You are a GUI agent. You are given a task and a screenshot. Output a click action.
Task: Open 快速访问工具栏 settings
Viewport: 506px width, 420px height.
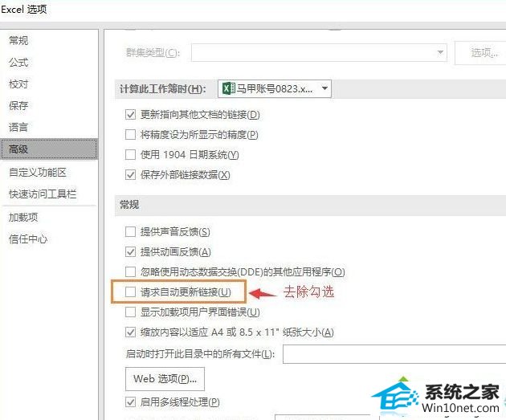[43, 194]
